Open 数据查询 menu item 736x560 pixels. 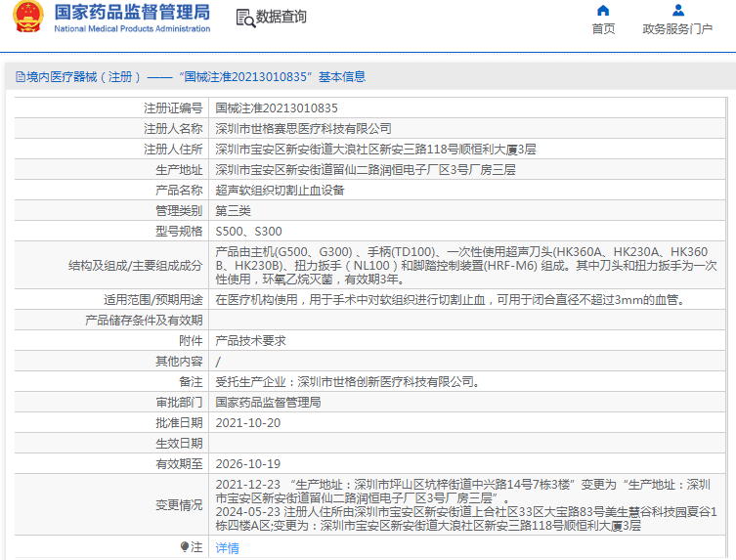point(281,17)
